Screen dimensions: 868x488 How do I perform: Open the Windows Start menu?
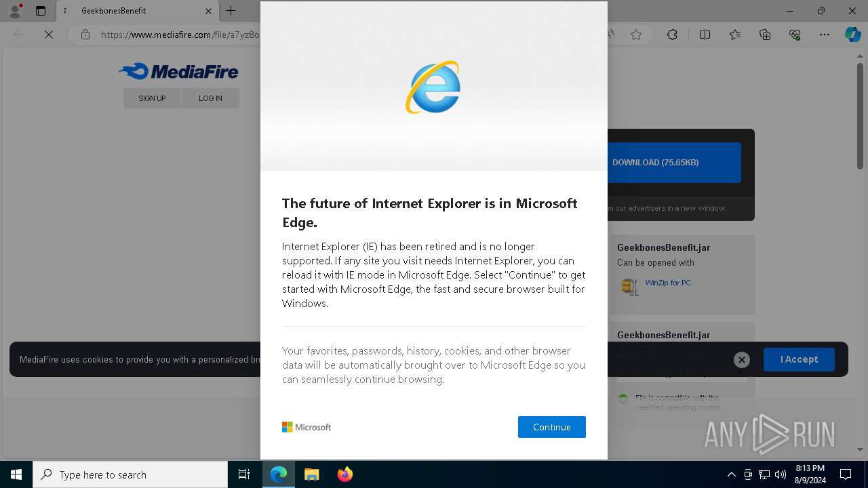(x=16, y=474)
